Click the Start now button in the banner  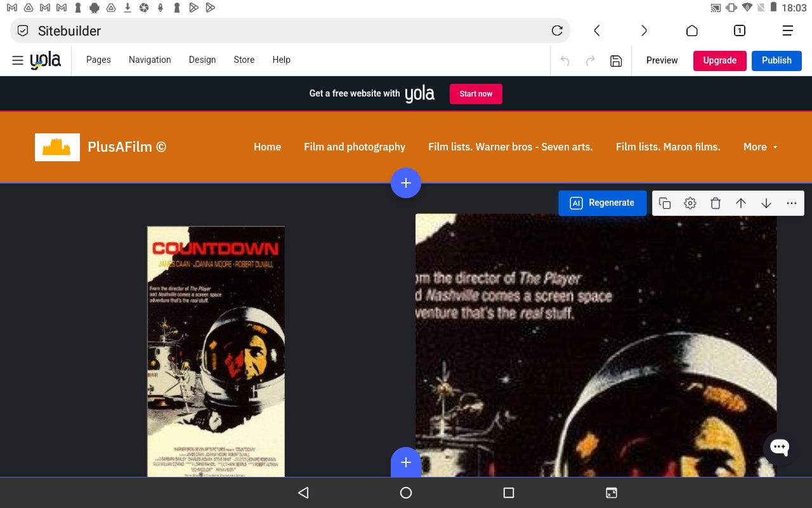pyautogui.click(x=476, y=94)
